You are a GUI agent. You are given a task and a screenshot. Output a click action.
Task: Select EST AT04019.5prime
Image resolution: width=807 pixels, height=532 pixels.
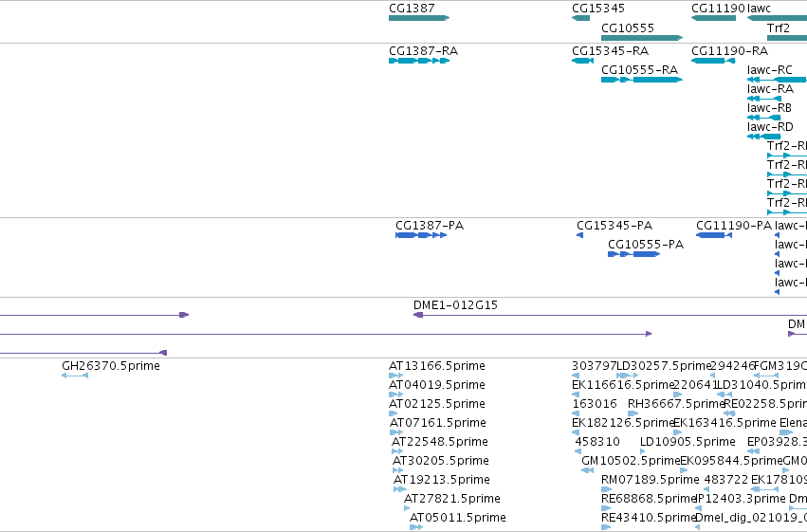pos(436,385)
